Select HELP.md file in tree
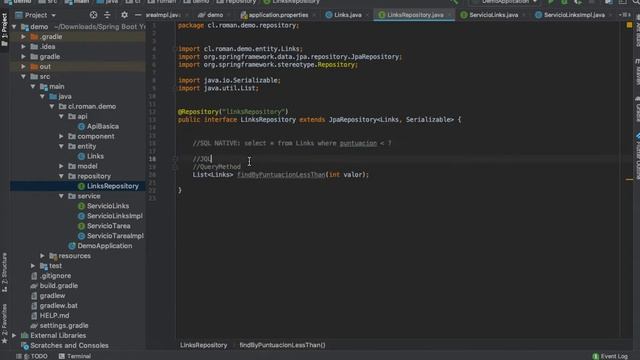 coord(50,316)
